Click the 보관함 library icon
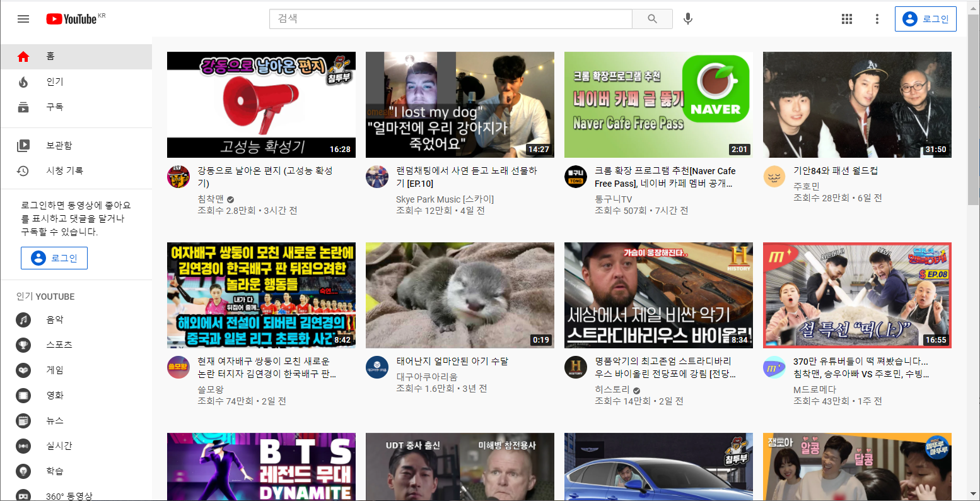The width and height of the screenshot is (980, 501). pos(23,146)
